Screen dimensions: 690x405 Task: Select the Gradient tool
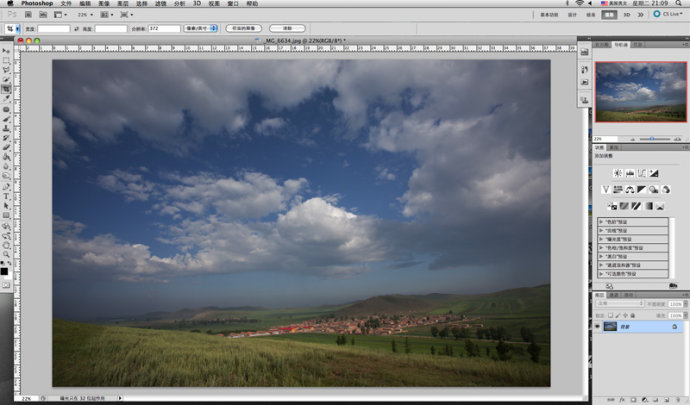click(x=6, y=157)
